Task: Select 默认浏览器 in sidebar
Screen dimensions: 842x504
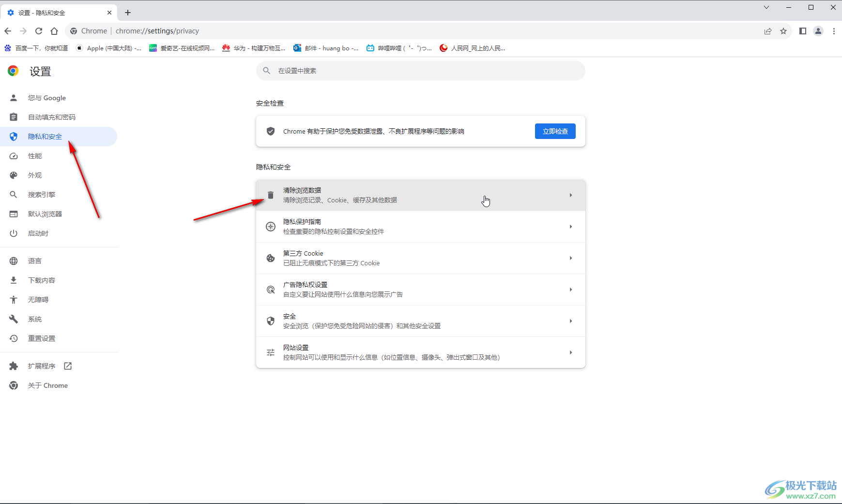Action: 59,214
